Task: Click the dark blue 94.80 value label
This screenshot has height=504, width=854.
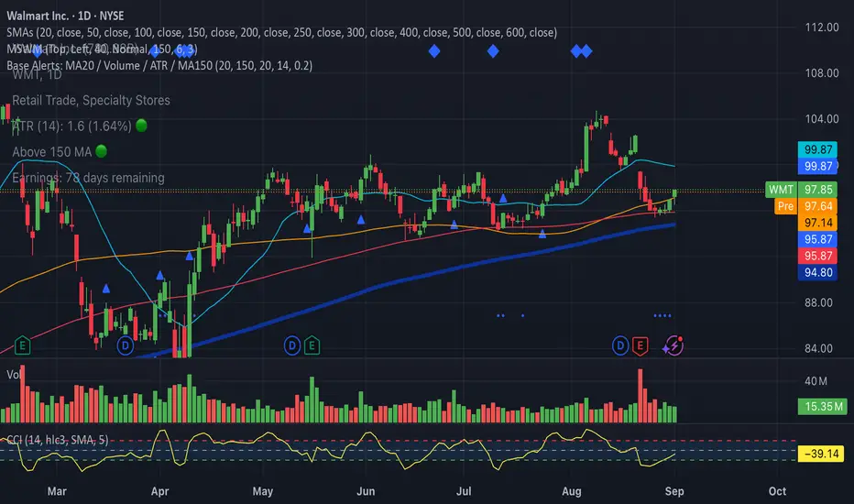Action: click(x=817, y=272)
